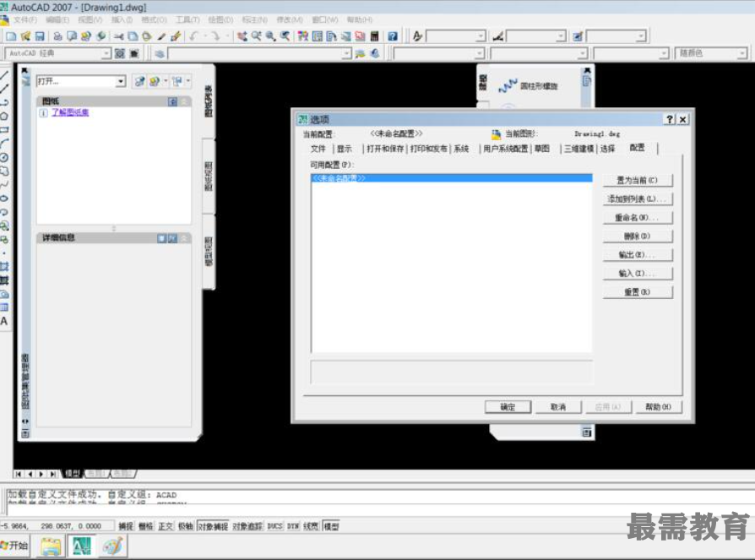Screen dimensions: 755x560
Task: Click the Copy toolbar icon
Action: click(133, 36)
